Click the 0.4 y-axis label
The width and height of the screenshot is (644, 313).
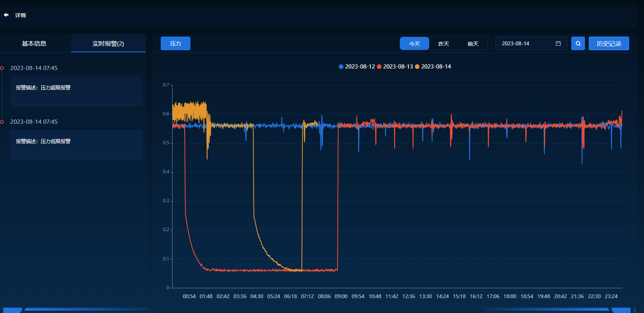166,172
